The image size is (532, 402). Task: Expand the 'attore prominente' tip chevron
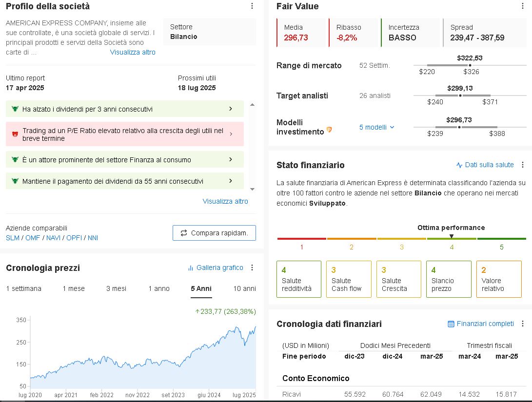pyautogui.click(x=231, y=159)
